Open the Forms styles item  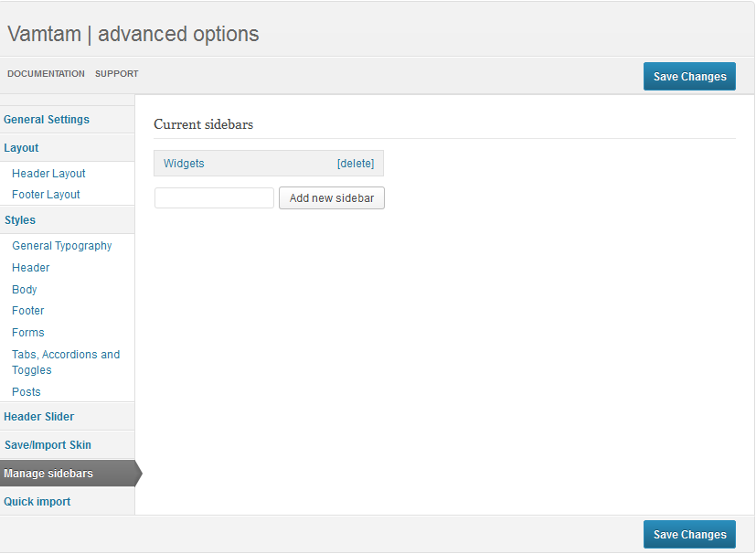(28, 333)
